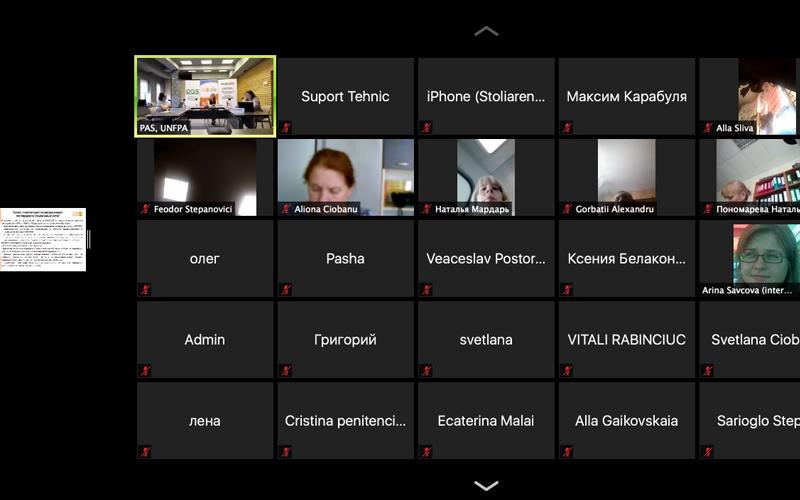Screen dimensions: 800x500
Task: Select the Григорий participant tile
Action: pyautogui.click(x=345, y=340)
